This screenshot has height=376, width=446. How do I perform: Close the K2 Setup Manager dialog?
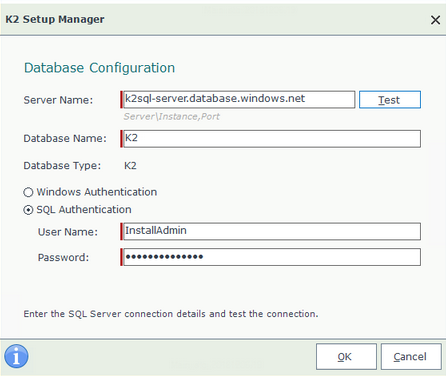pyautogui.click(x=435, y=20)
